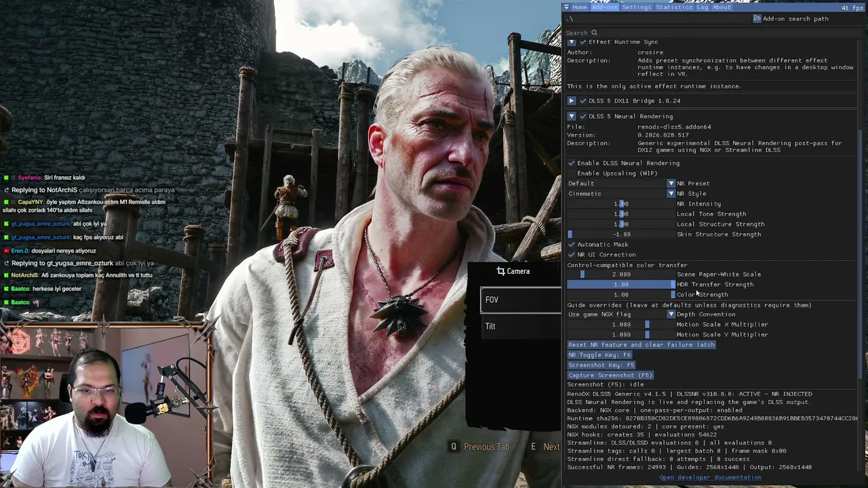Turn off Automatic Mask
This screenshot has height=488, width=868.
tap(571, 245)
